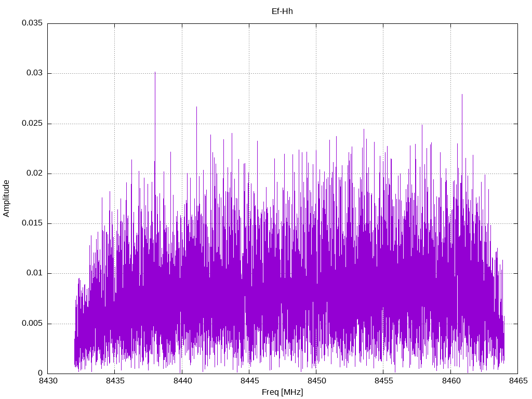Click the y-axis tick label 0.015

pyautogui.click(x=32, y=223)
